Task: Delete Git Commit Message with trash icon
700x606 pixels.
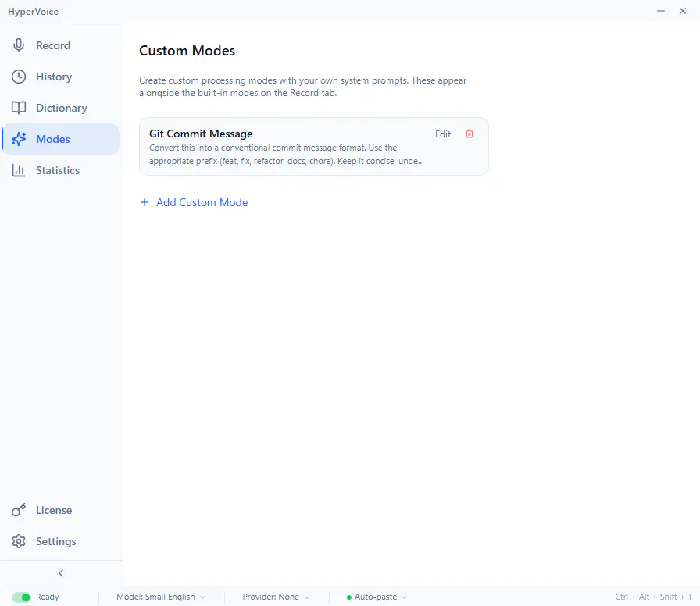Action: [470, 134]
